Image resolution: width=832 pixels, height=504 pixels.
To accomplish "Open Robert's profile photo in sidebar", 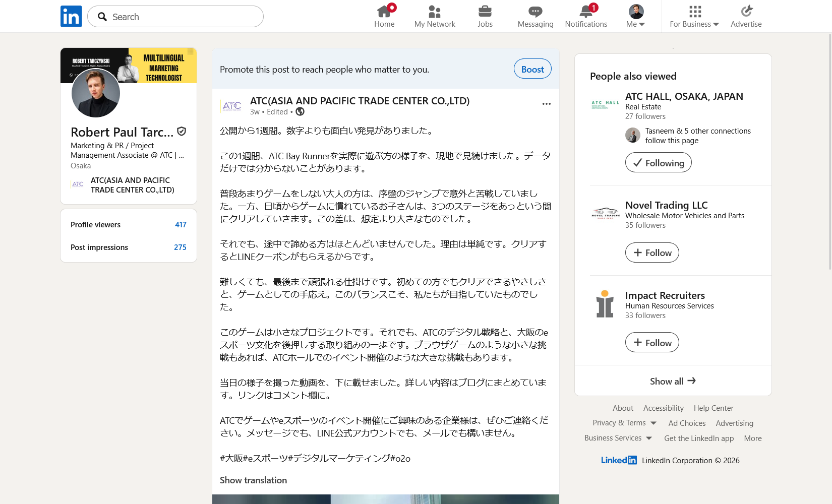I will click(96, 93).
